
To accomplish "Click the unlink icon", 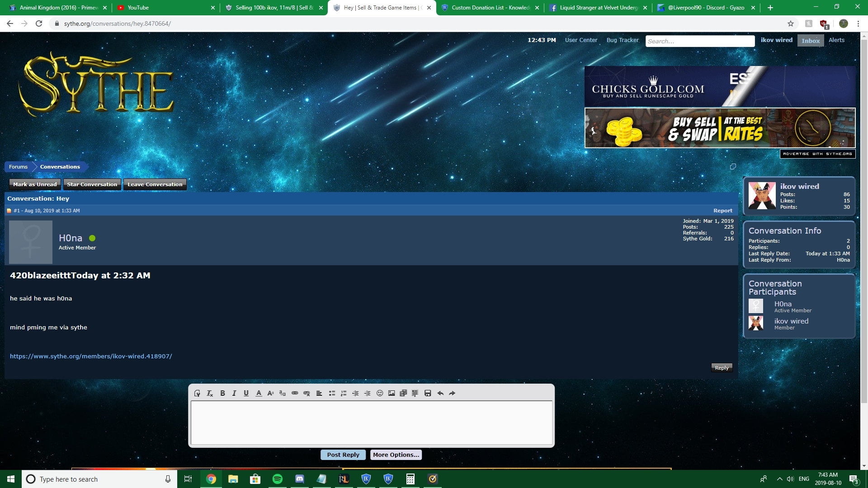I will pyautogui.click(x=307, y=393).
